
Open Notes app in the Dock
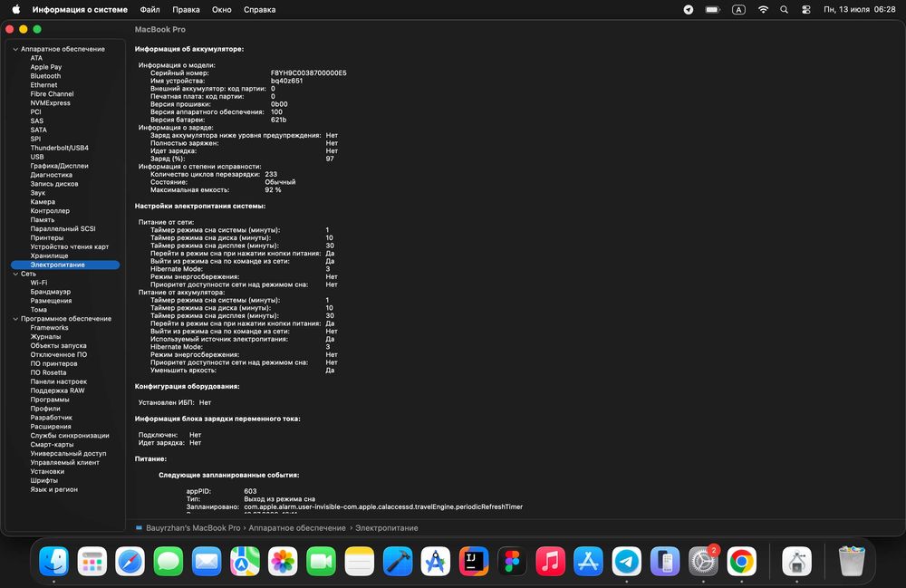(x=360, y=561)
